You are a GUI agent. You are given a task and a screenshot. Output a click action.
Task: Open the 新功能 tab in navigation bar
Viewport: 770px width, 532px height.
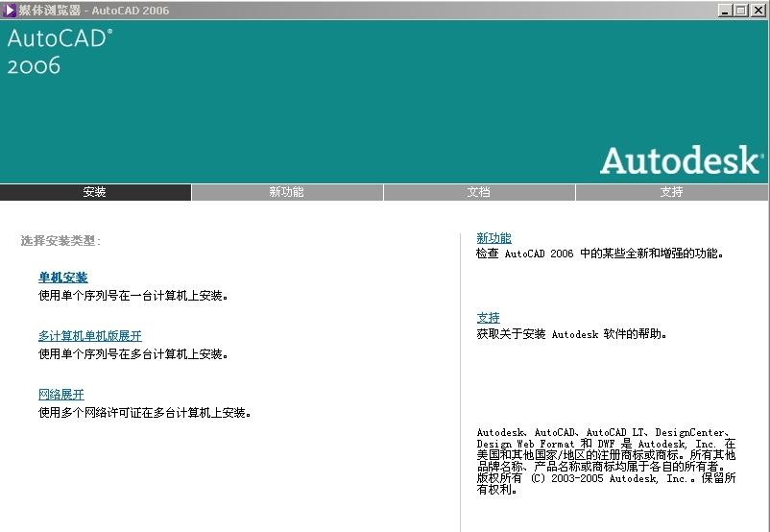286,192
